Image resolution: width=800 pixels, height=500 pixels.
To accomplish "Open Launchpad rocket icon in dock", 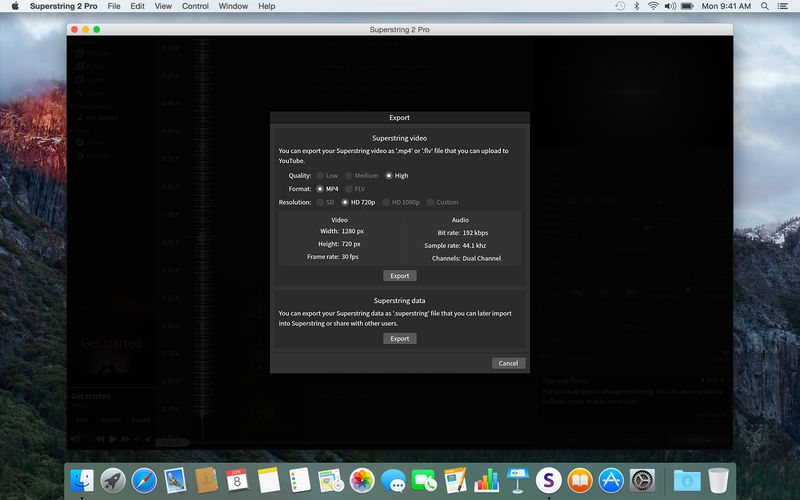I will coord(113,480).
